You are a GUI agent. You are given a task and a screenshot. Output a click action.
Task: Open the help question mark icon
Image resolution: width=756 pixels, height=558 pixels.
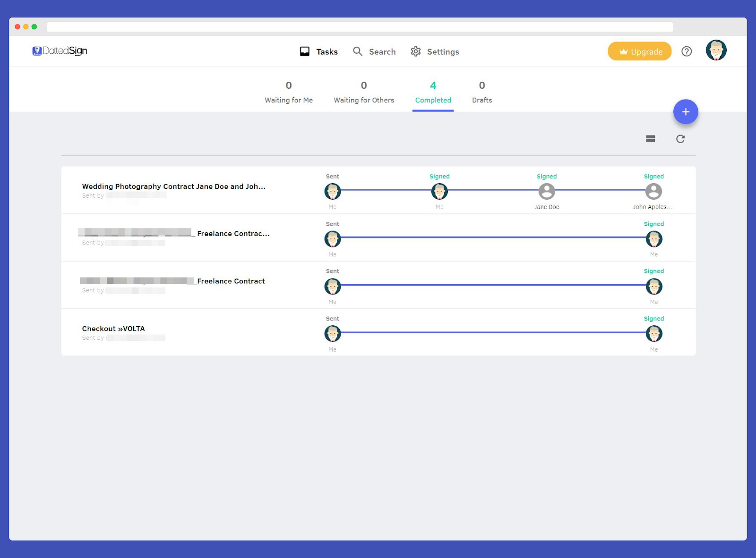(x=687, y=51)
